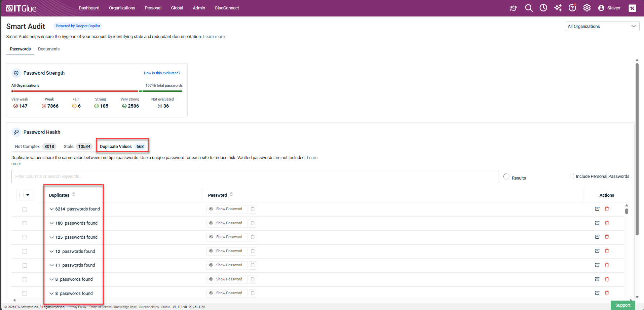Switch to the Documents tab

[x=49, y=49]
